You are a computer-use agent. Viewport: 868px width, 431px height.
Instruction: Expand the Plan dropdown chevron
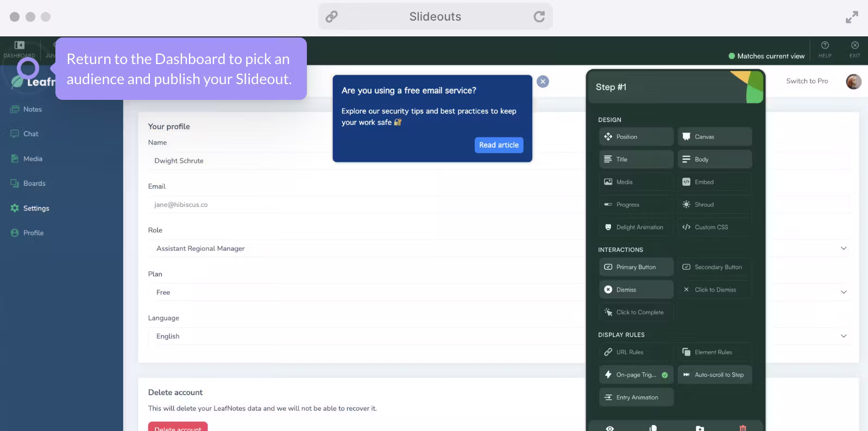843,292
